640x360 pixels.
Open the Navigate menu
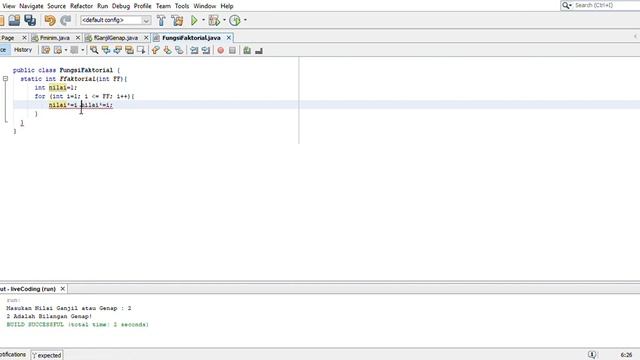click(31, 6)
